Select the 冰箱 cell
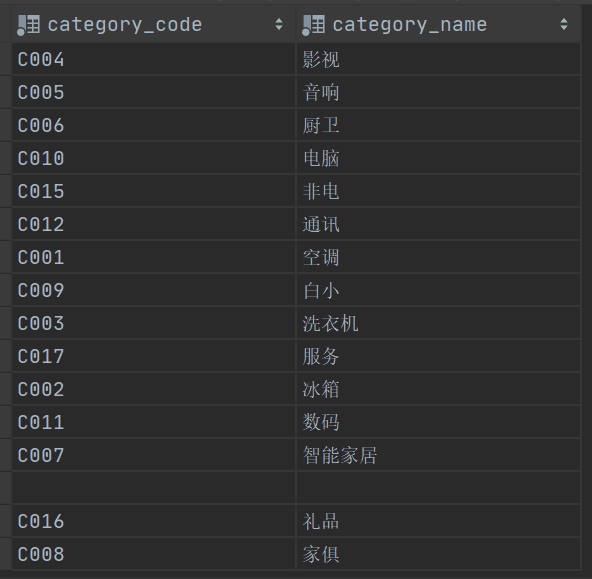 click(x=438, y=389)
